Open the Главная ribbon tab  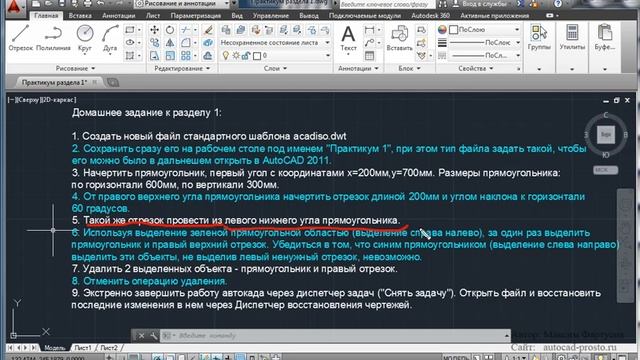point(46,16)
